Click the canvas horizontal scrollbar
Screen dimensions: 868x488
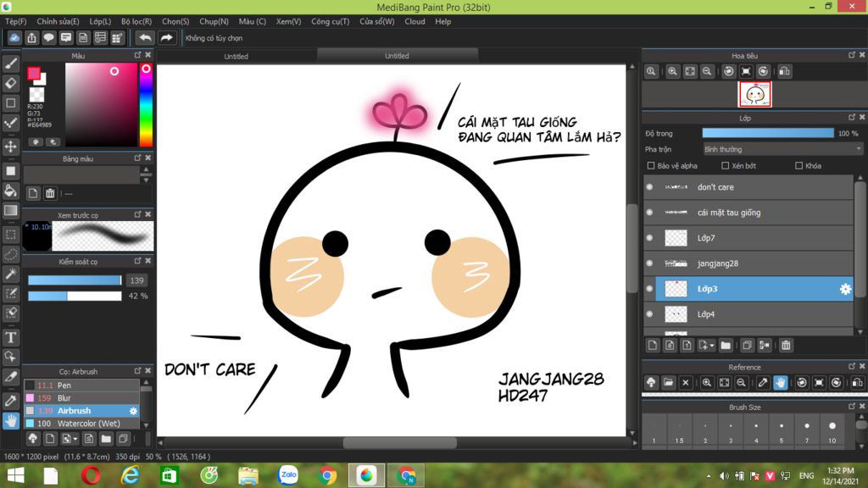point(400,442)
